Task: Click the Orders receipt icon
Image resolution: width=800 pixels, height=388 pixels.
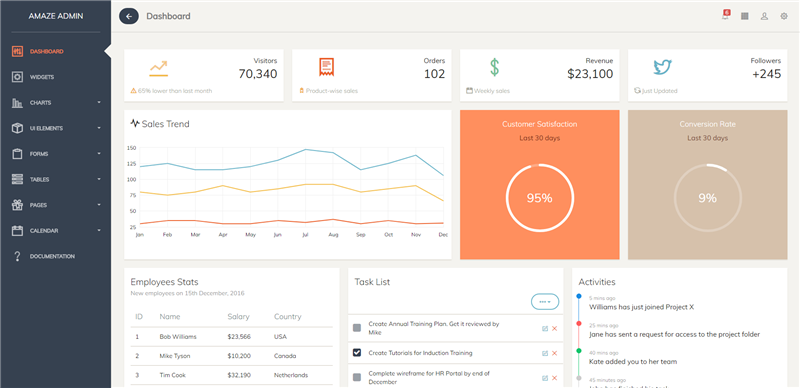Action: pyautogui.click(x=327, y=67)
